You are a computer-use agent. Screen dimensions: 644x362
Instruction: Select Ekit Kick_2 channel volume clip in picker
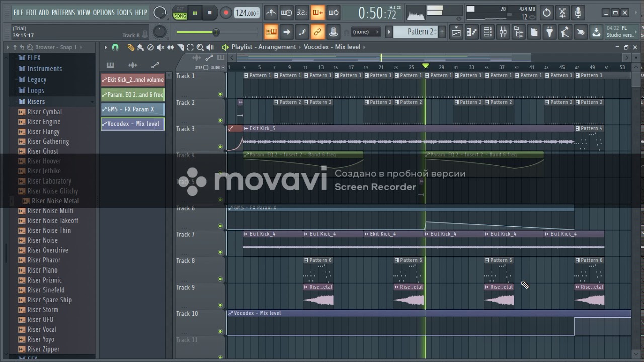tap(133, 80)
